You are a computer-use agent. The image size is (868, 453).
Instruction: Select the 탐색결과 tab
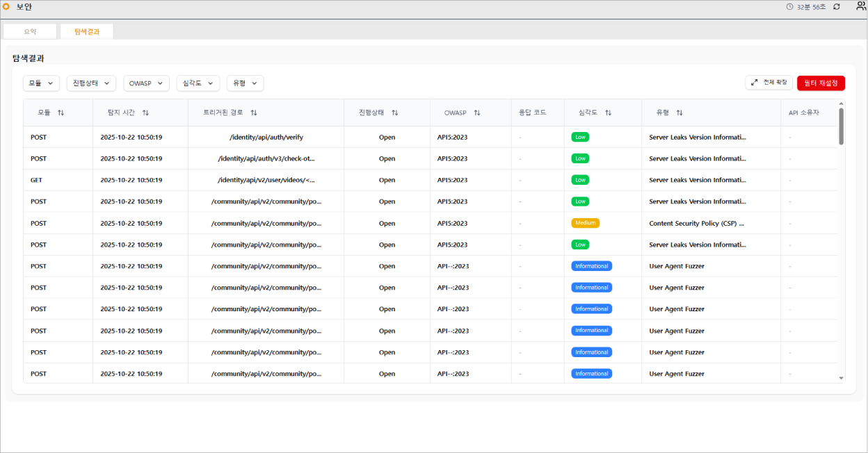pyautogui.click(x=86, y=32)
